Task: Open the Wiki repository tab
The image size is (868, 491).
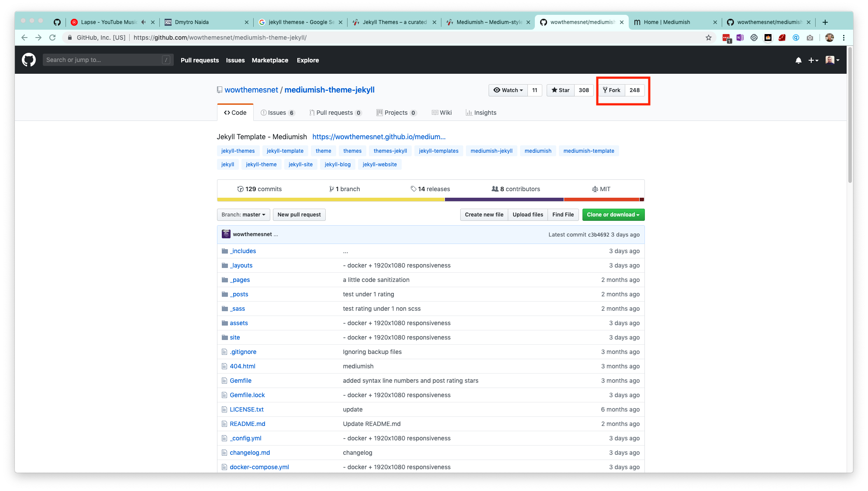Action: pyautogui.click(x=441, y=113)
